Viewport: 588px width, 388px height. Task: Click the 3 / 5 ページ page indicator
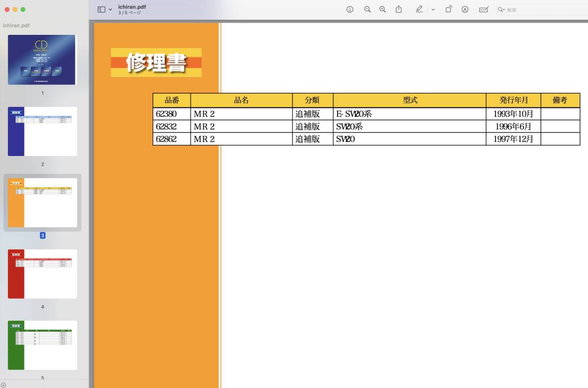129,13
